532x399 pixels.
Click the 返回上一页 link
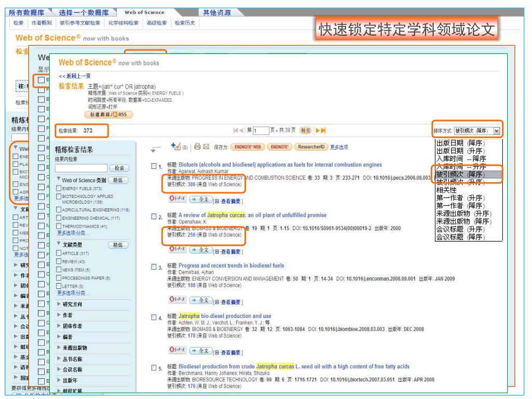coord(75,76)
